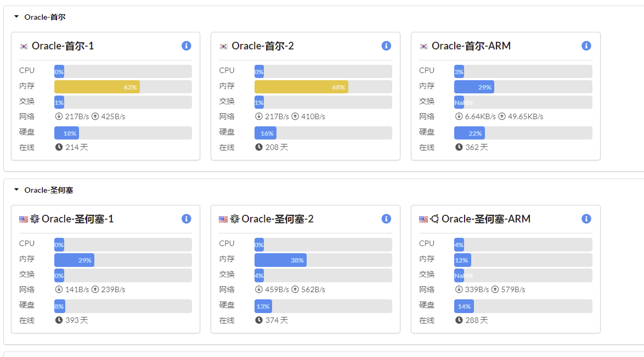This screenshot has width=644, height=357.
Task: Open info icon on Oracle-首尔-1 card
Action: 186,46
